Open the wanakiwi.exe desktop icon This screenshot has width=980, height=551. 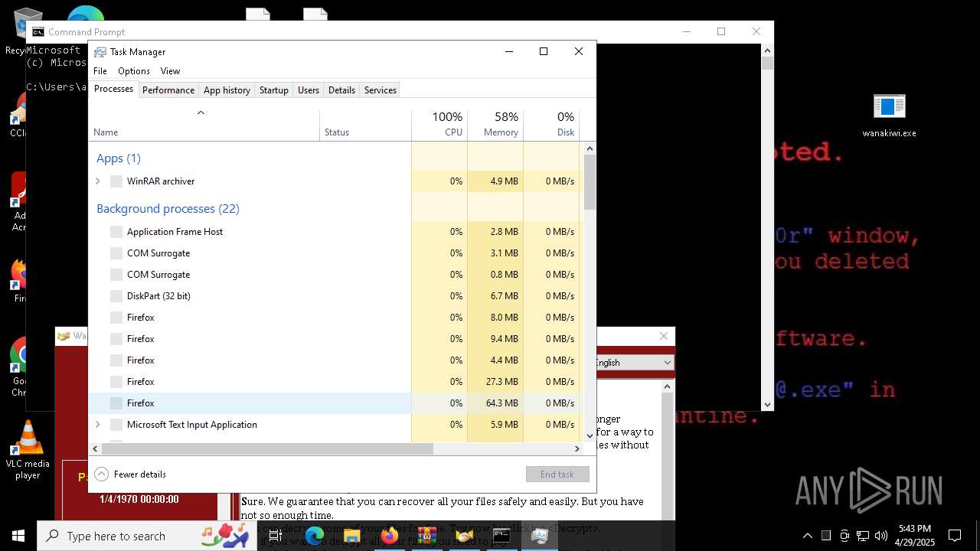(889, 116)
